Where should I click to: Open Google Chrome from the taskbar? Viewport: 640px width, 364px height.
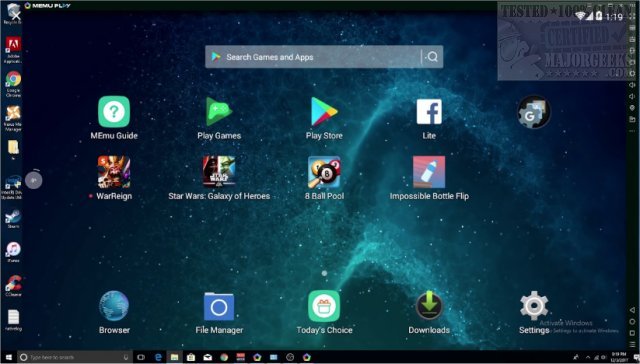click(224, 357)
